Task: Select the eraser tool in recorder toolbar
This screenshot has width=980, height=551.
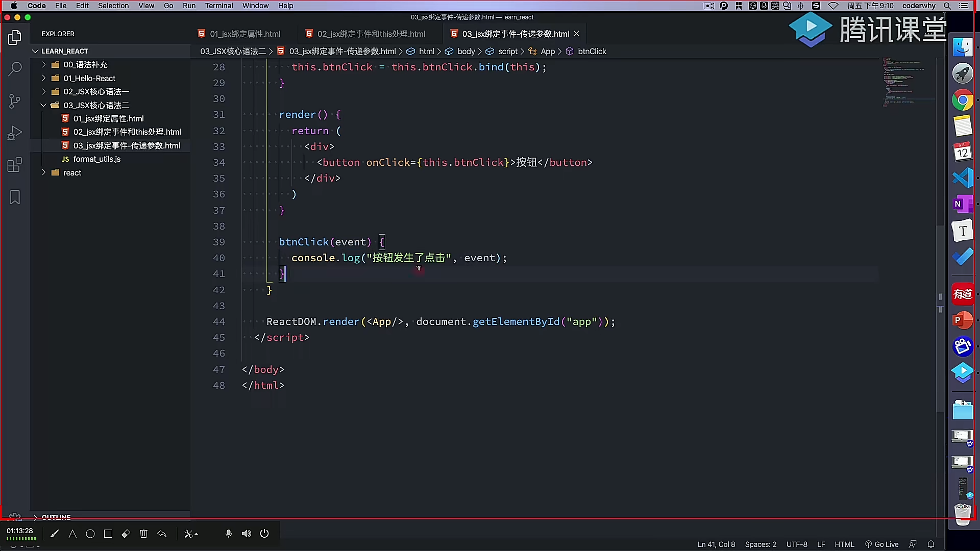Action: click(x=126, y=534)
